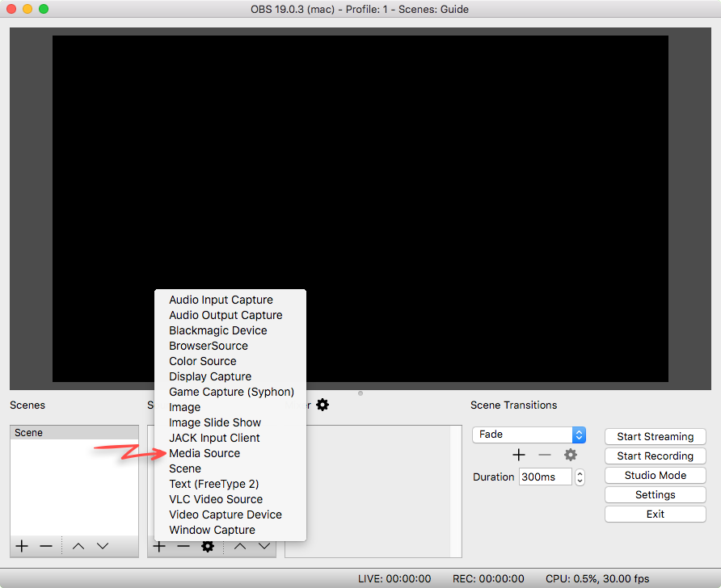Open Mixer settings gear icon
Screen dimensions: 721x588
(323, 405)
